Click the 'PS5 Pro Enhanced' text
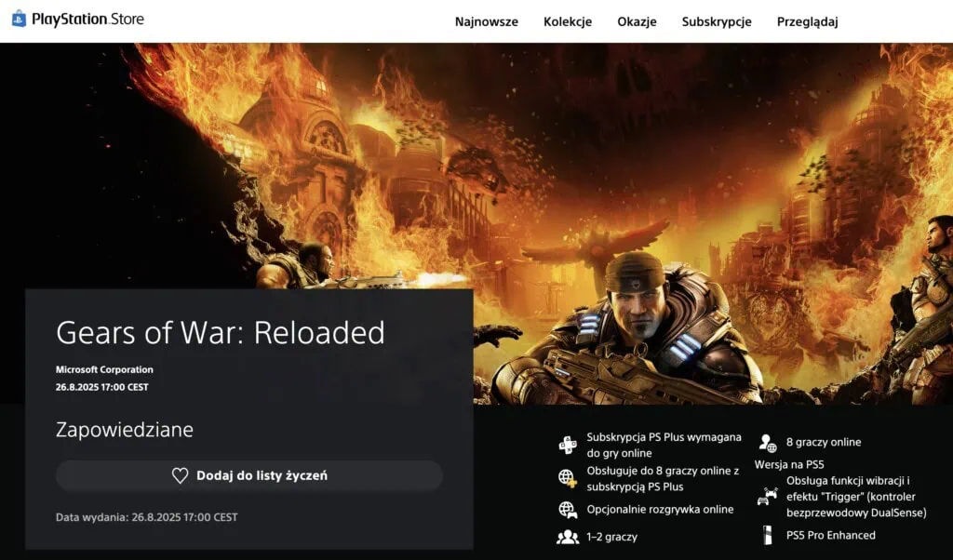The height and width of the screenshot is (560, 953). click(831, 535)
